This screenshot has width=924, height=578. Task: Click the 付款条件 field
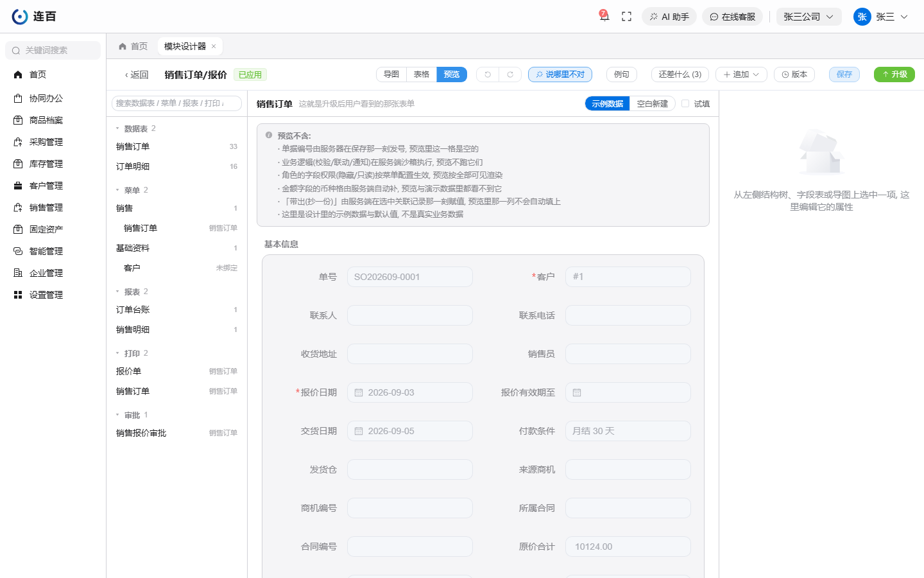628,431
